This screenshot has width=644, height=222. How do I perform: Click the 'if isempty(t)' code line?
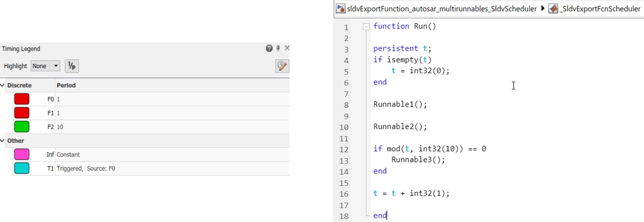tap(402, 60)
